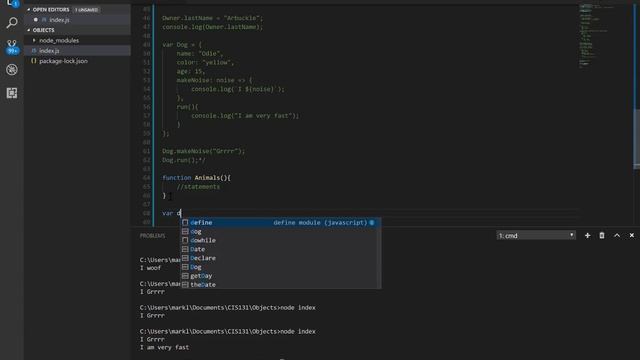Open the Debug view in activity bar

[x=12, y=69]
